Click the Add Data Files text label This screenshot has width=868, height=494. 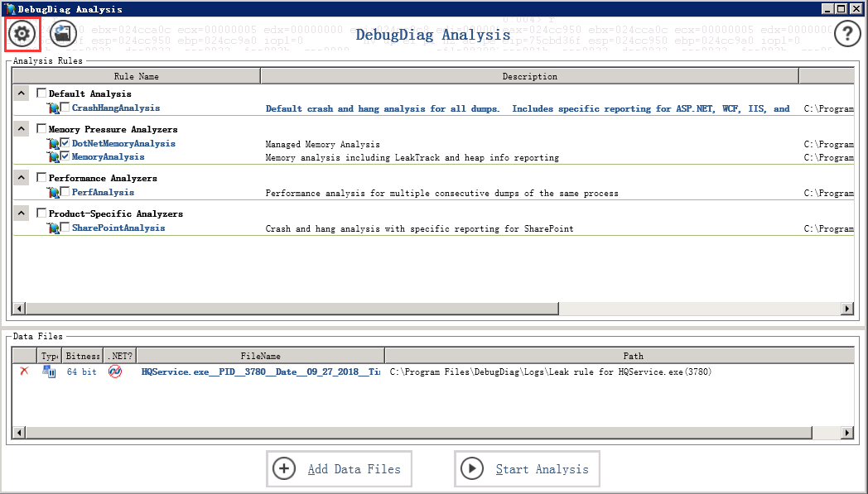(354, 469)
